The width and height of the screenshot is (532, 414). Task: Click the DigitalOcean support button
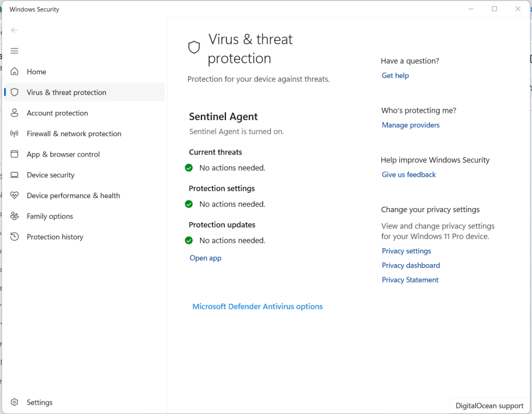[489, 406]
